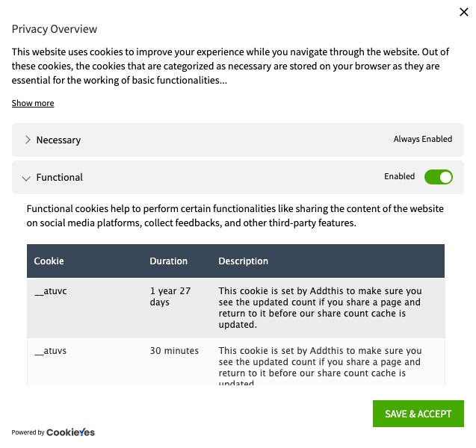The width and height of the screenshot is (476, 448).
Task: Disable the Functional cookies toggle
Action: coord(438,177)
